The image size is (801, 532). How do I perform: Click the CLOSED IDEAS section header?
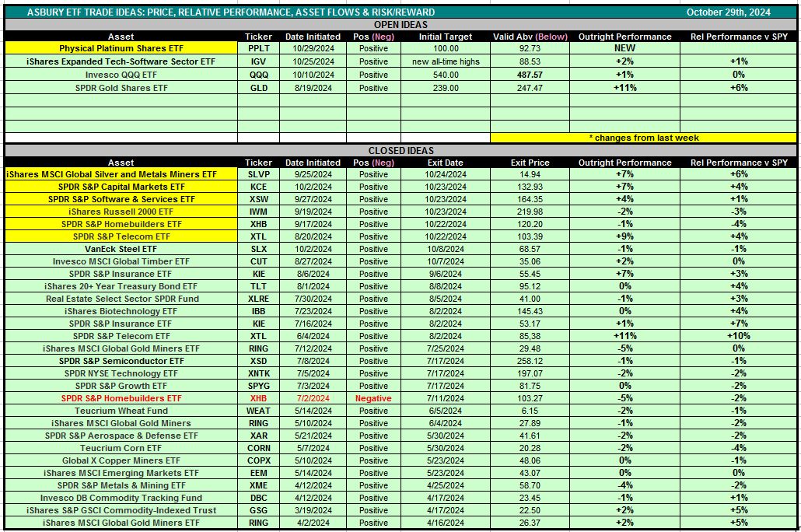[x=400, y=150]
